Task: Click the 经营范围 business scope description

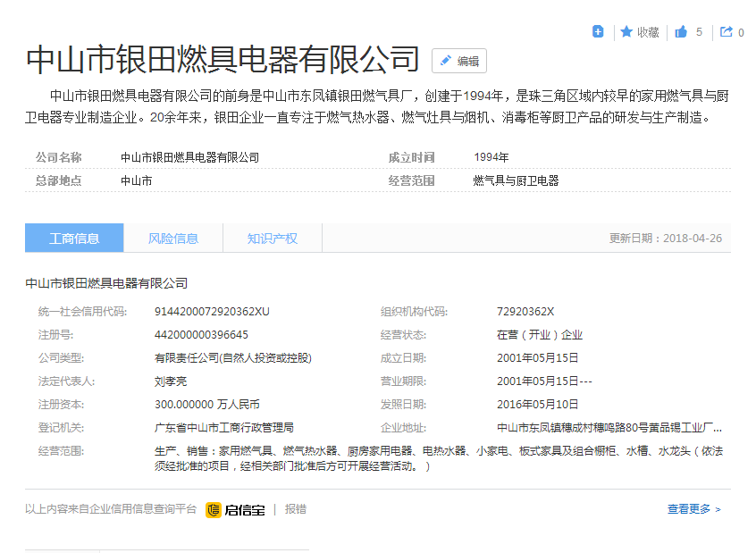Action: tap(438, 459)
